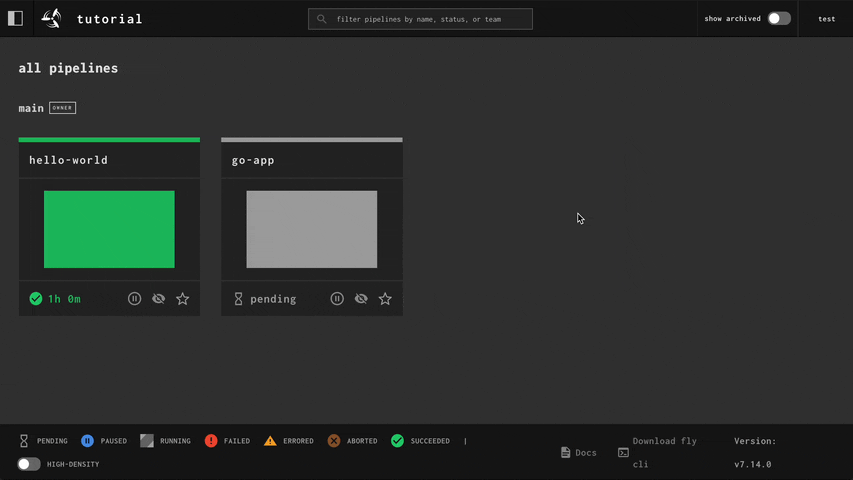The height and width of the screenshot is (480, 853).
Task: Favorite the hello-world pipeline with star
Action: pyautogui.click(x=182, y=299)
